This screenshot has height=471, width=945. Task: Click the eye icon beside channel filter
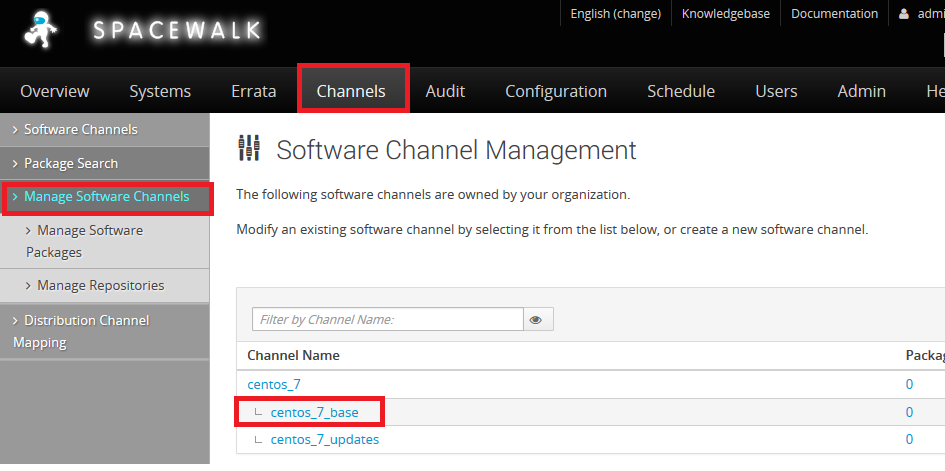tap(538, 319)
